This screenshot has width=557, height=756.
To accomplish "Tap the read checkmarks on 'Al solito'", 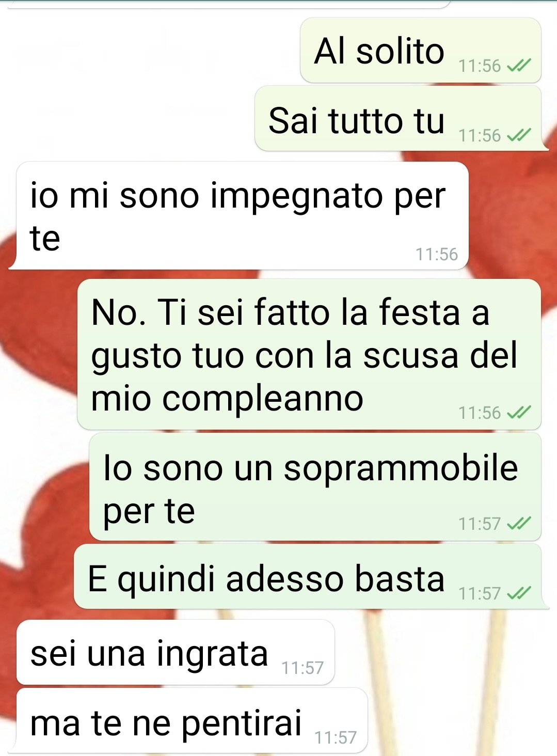I will pyautogui.click(x=519, y=66).
